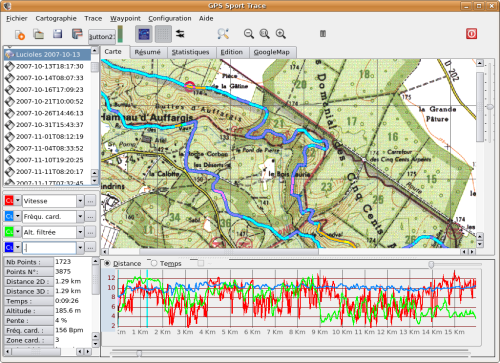Click the zoom in magnifier icon
The height and width of the screenshot is (363, 500).
pyautogui.click(x=281, y=34)
